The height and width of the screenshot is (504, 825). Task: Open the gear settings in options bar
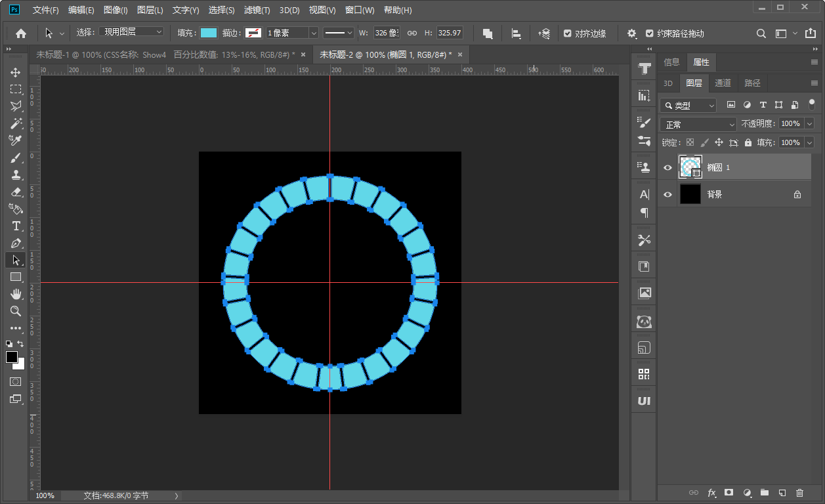tap(632, 33)
